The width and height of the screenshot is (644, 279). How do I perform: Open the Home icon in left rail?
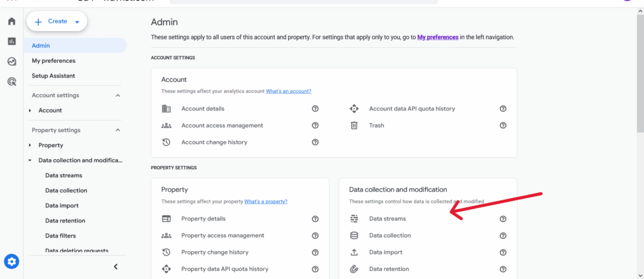[x=12, y=21]
